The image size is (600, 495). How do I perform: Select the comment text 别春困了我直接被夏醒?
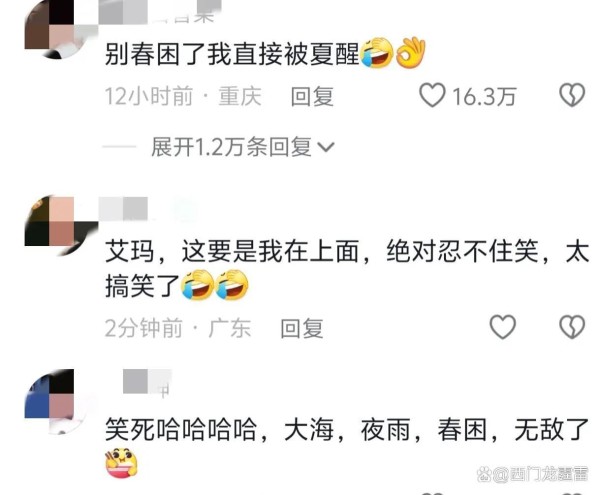pos(232,54)
